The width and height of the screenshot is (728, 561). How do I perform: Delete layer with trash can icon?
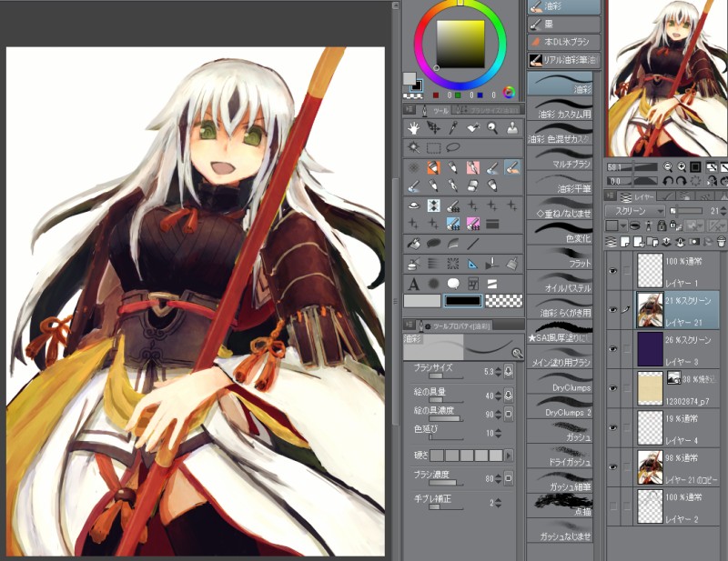(721, 242)
